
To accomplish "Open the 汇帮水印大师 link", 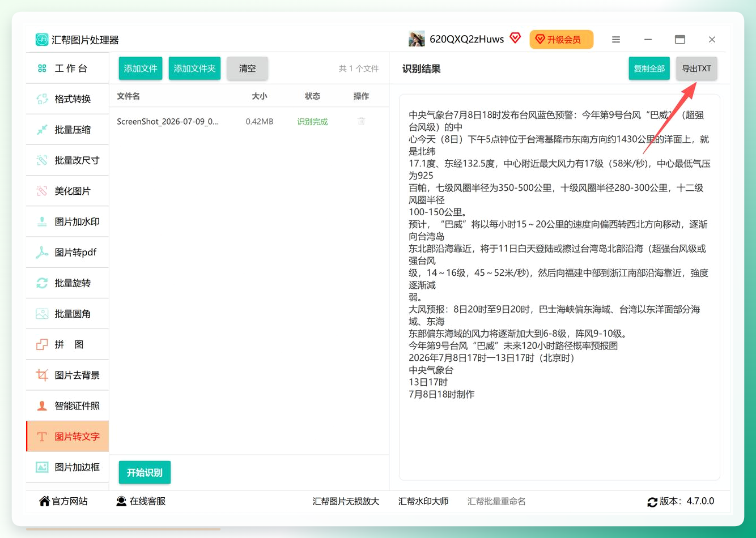I will click(x=423, y=501).
